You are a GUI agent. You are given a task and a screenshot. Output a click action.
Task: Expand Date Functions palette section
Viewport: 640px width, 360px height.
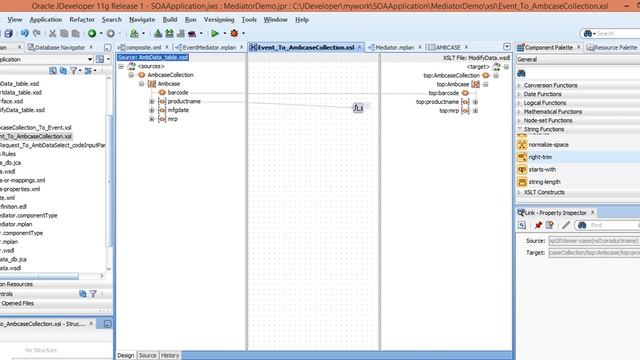tap(520, 94)
